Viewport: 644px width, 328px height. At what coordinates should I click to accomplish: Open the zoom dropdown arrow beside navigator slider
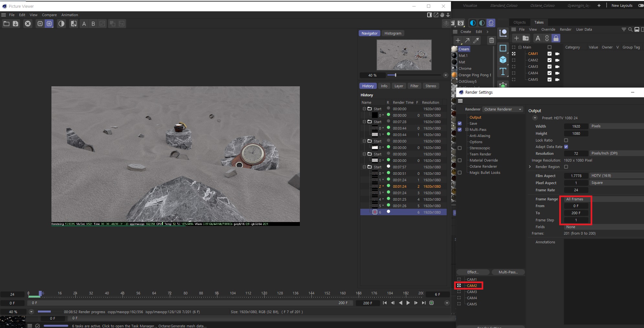446,75
